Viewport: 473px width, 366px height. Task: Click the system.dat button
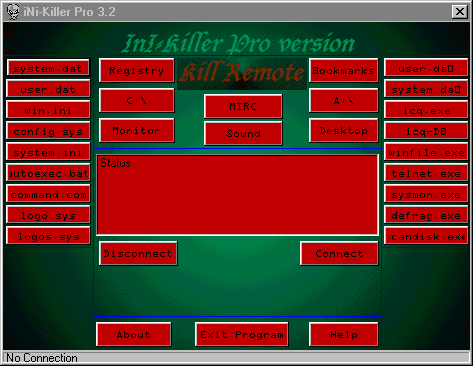point(48,68)
